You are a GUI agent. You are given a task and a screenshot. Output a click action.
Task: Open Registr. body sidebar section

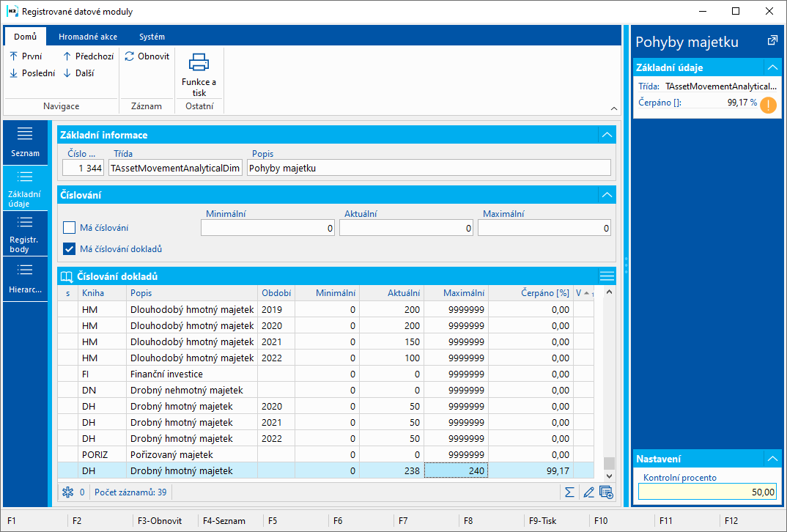tap(25, 234)
